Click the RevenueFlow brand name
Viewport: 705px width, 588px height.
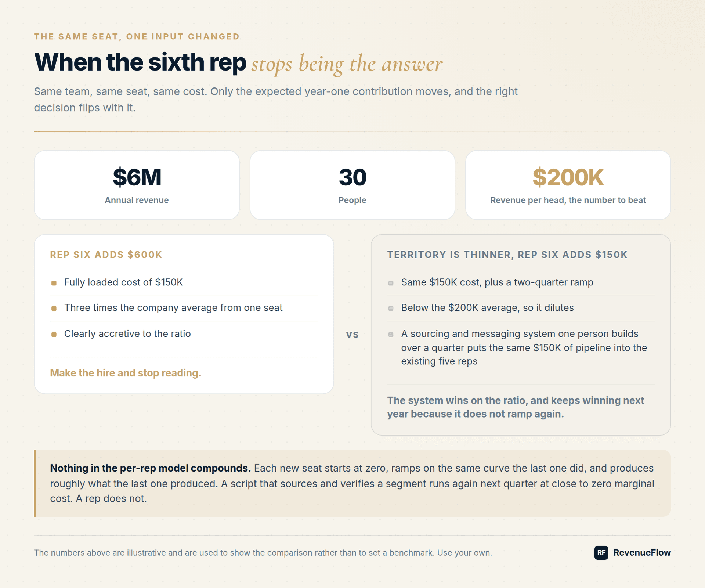coord(642,552)
